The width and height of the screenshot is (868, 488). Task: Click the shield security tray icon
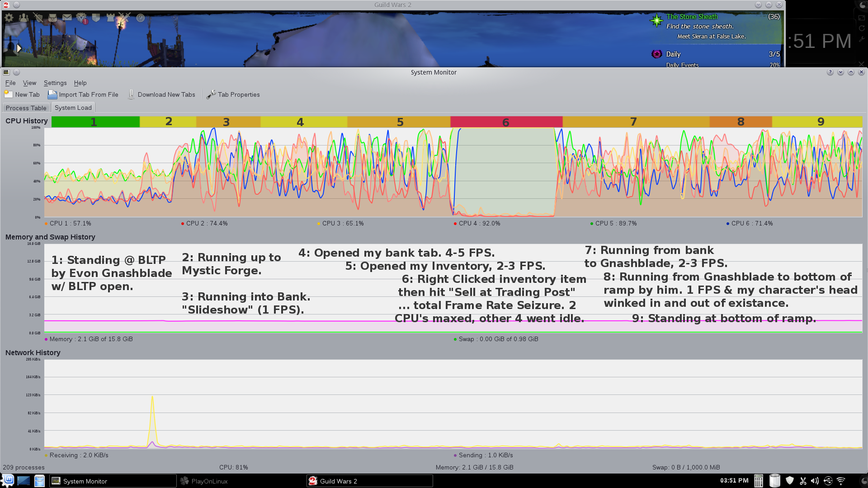[x=790, y=481]
